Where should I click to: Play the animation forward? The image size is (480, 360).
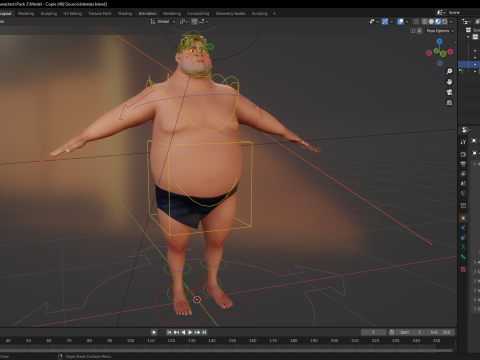pos(190,332)
